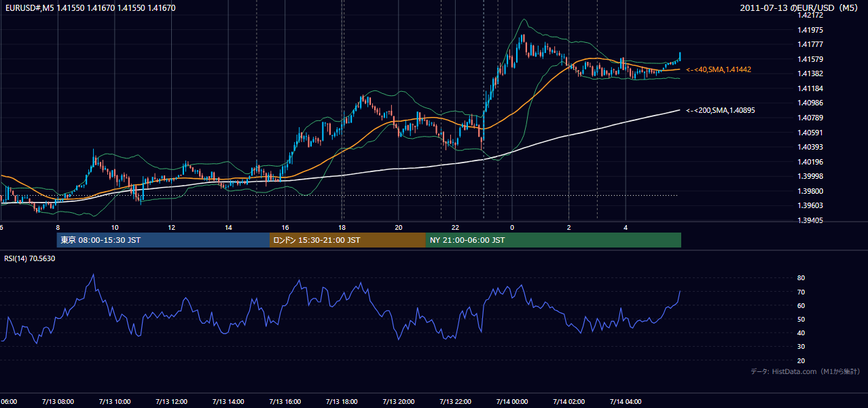Click the 7/13 14:00 time axis label

pos(229,401)
